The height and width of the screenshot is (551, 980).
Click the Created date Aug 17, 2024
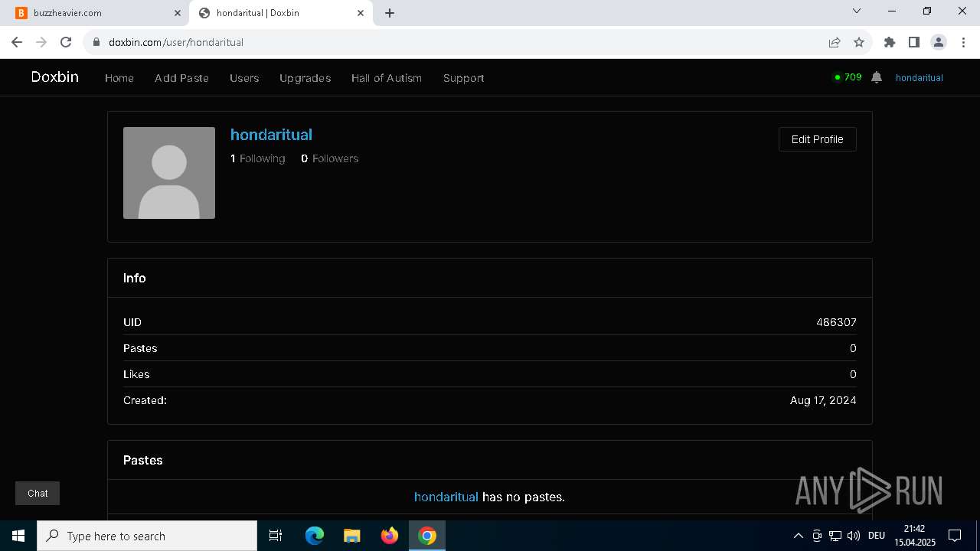823,400
